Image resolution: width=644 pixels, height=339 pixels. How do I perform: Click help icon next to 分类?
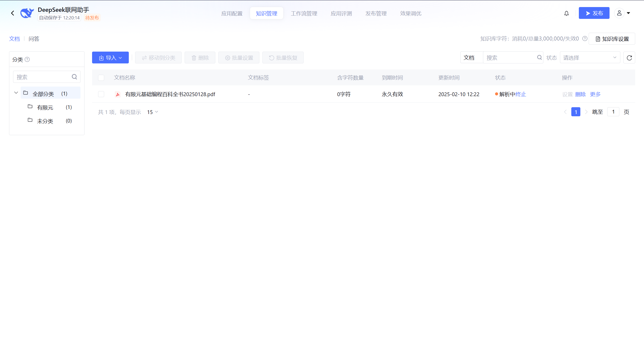tap(27, 59)
